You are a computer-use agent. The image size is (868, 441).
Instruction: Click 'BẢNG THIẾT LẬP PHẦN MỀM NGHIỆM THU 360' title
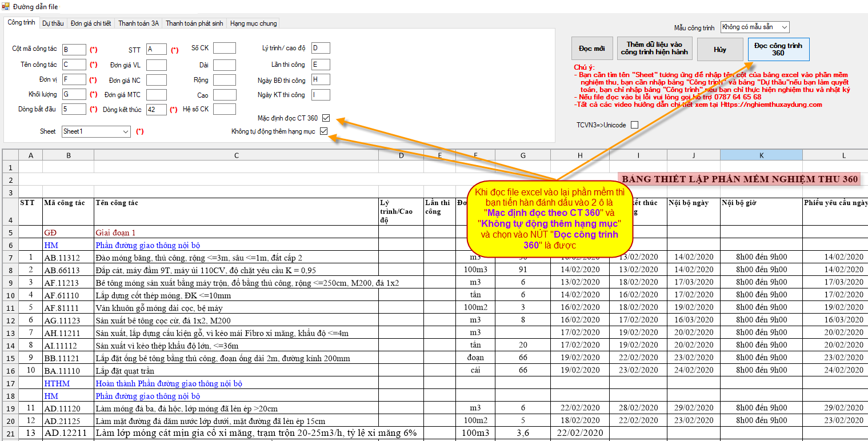(739, 179)
